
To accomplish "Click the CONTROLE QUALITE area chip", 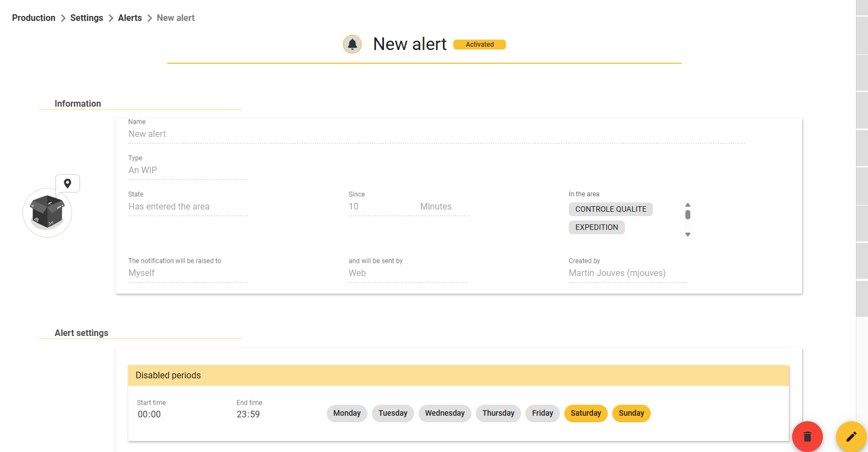I will (611, 209).
